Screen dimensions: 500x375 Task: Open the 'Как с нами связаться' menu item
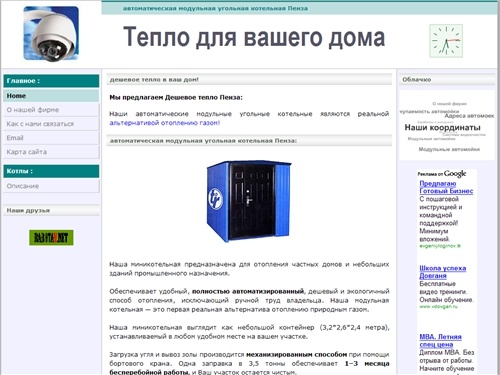coord(51,124)
